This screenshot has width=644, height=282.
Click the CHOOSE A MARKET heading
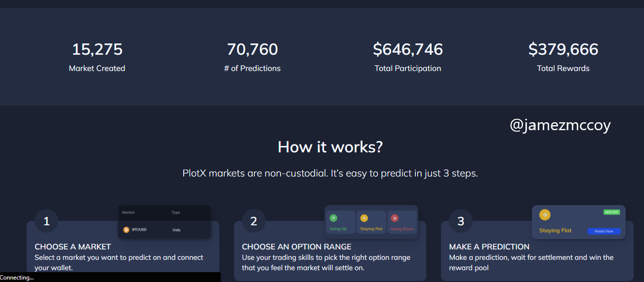[x=73, y=247]
